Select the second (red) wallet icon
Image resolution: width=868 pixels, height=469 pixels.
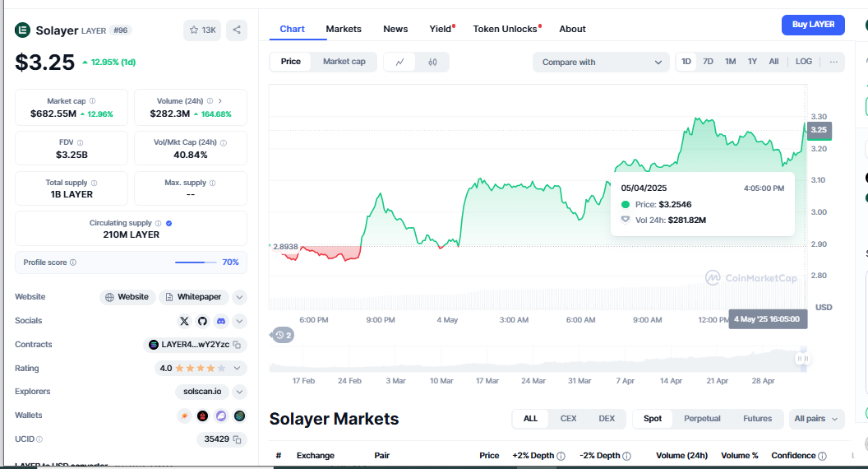202,416
